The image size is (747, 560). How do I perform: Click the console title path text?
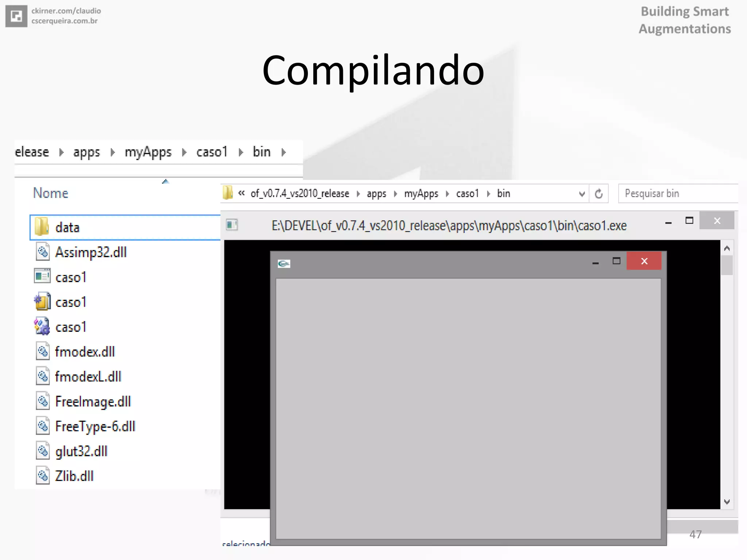point(449,226)
